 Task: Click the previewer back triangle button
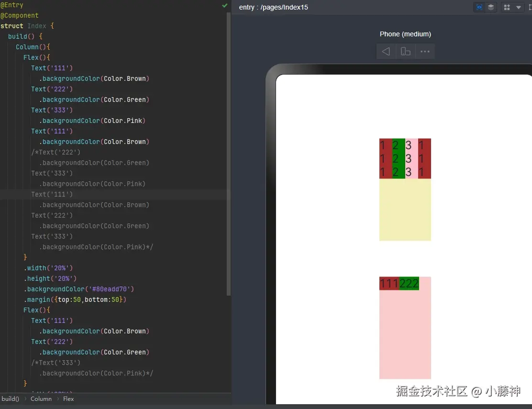[386, 52]
